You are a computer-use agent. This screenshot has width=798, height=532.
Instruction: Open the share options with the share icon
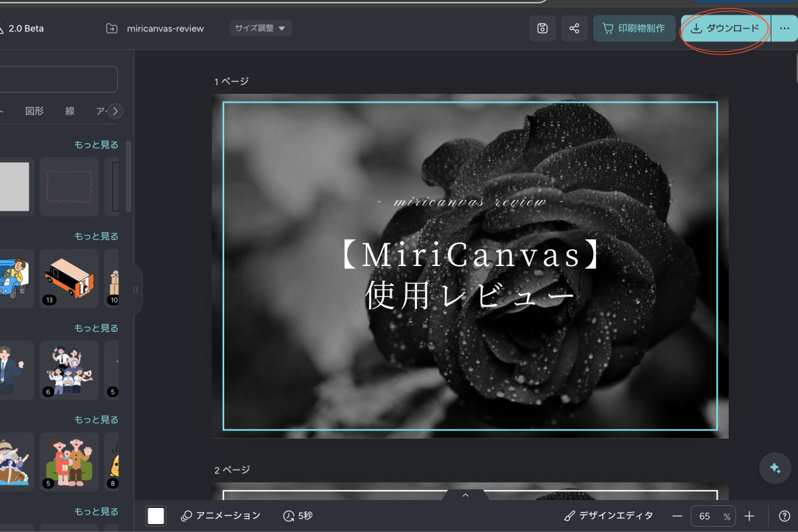(574, 28)
